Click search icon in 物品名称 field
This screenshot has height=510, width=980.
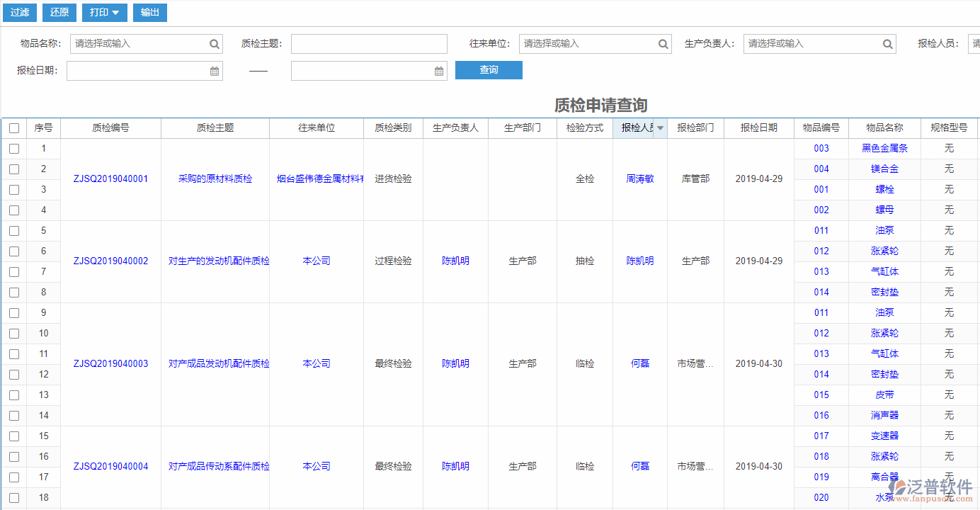tap(214, 43)
